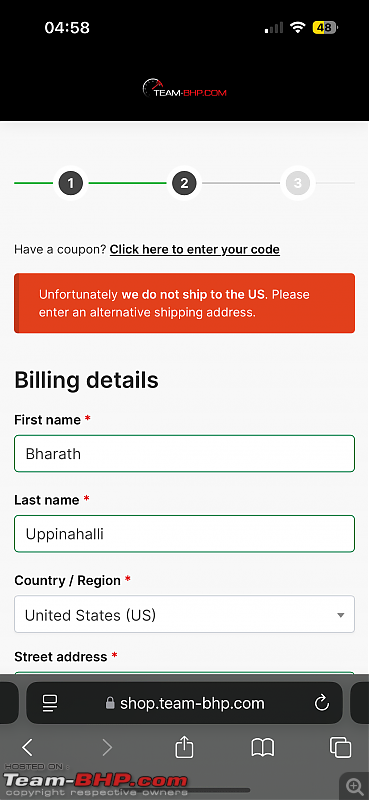
Task: Show all open Safari tabs
Action: pyautogui.click(x=340, y=747)
